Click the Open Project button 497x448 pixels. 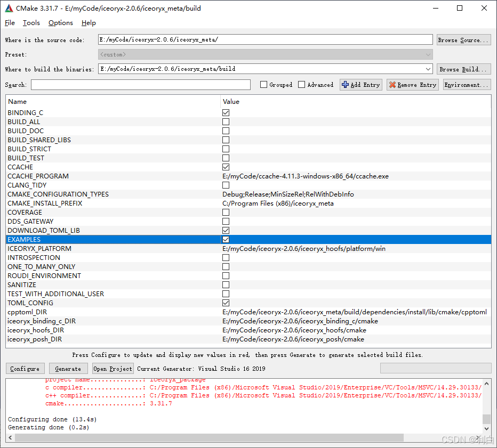click(113, 369)
